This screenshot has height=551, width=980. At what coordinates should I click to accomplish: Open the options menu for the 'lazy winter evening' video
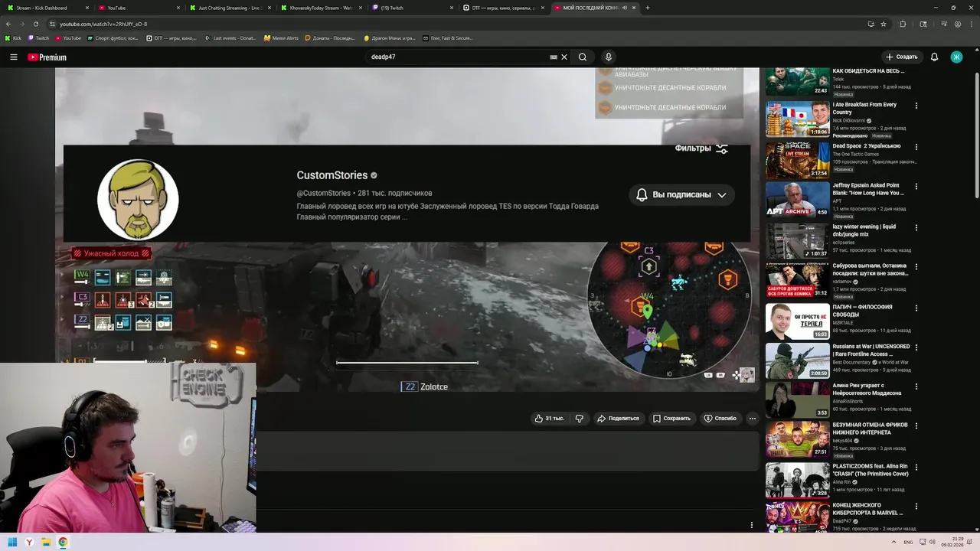pyautogui.click(x=916, y=227)
